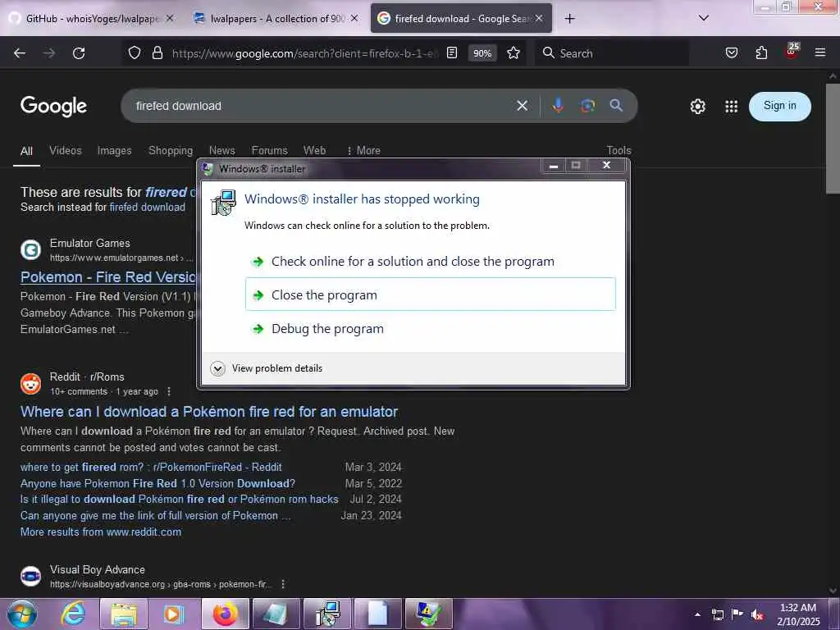Open 'where to get firered rom' link

(x=151, y=467)
